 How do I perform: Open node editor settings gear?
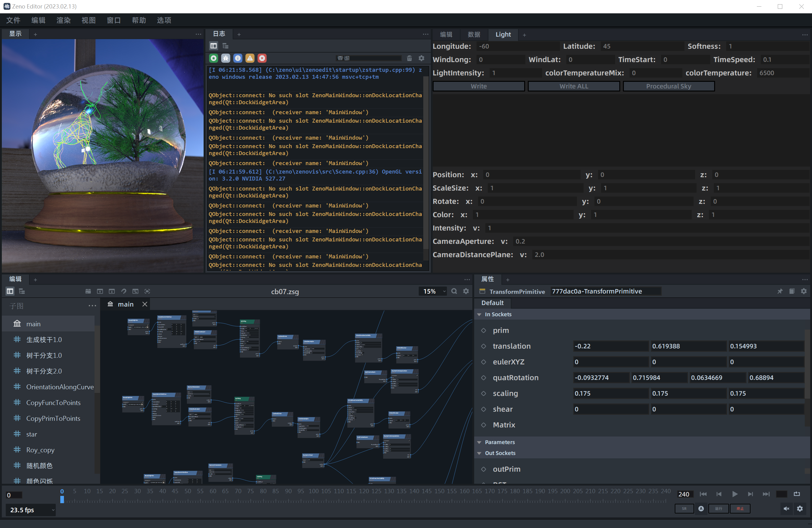tap(466, 291)
